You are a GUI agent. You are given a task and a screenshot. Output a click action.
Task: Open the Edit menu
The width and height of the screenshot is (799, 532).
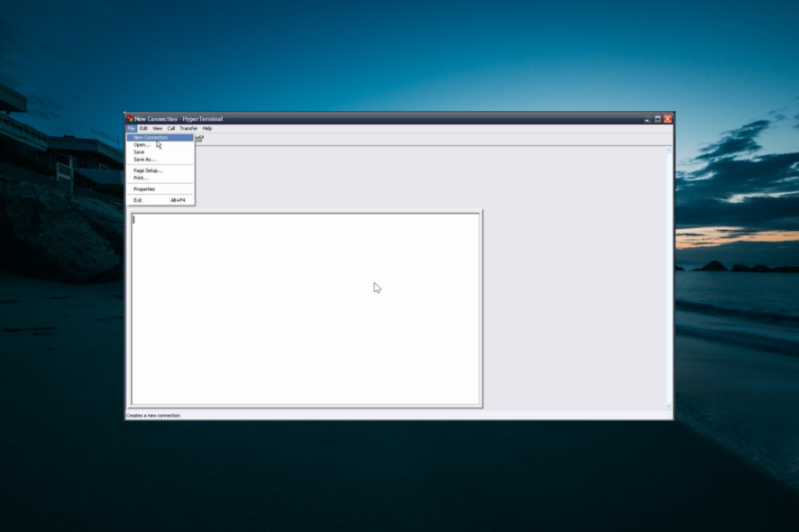142,127
